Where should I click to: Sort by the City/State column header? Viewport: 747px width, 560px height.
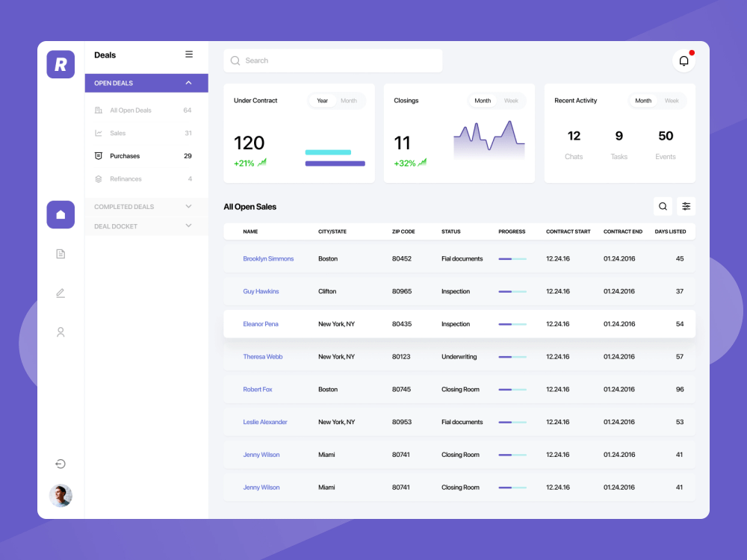(x=332, y=231)
